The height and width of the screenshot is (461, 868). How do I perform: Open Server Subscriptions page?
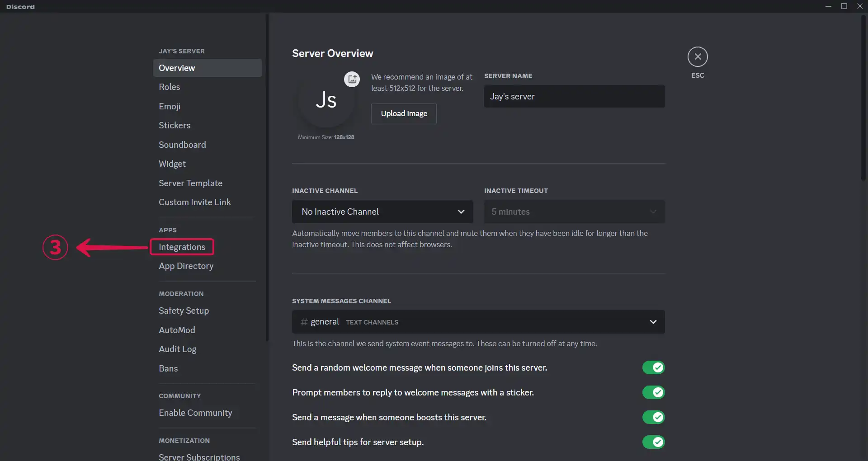(x=208, y=456)
